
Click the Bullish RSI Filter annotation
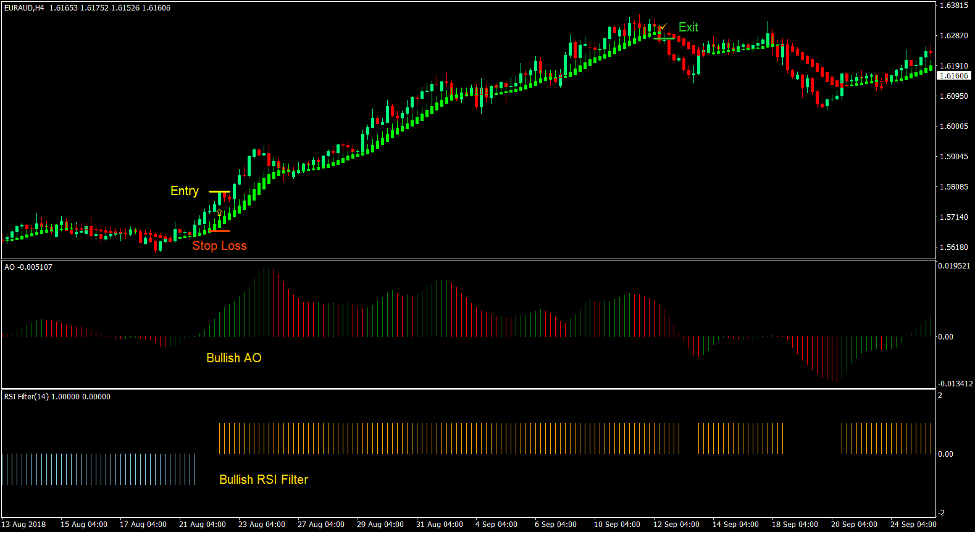coord(263,480)
